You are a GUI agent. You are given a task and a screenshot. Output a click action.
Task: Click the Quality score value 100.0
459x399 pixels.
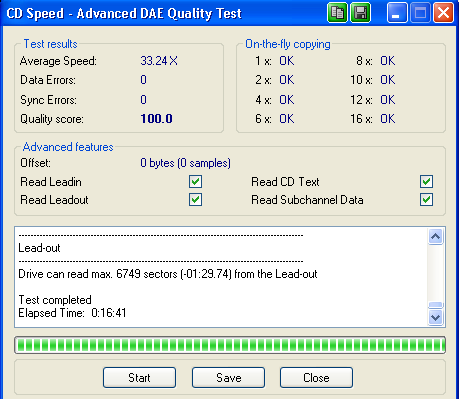pyautogui.click(x=156, y=119)
